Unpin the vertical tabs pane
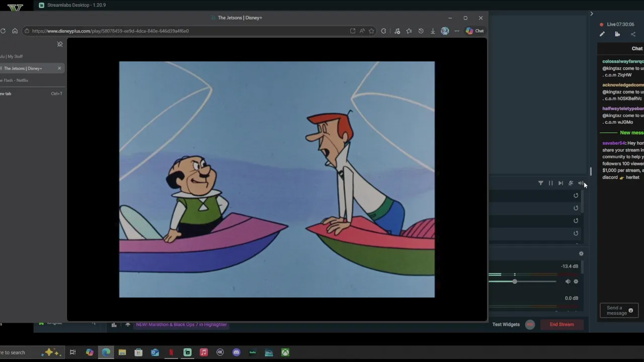The height and width of the screenshot is (362, 644). (x=60, y=44)
